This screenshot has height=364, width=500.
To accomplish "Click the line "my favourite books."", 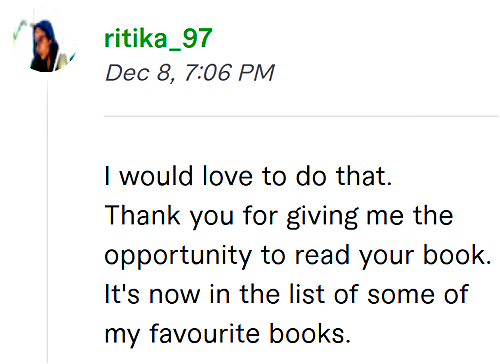I will coord(228,334).
